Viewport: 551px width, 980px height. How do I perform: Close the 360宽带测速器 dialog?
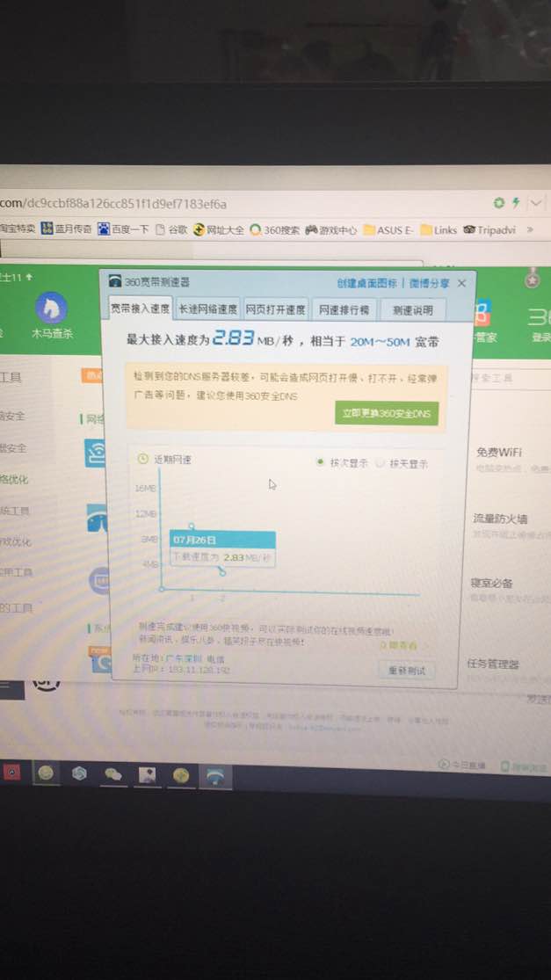[461, 284]
